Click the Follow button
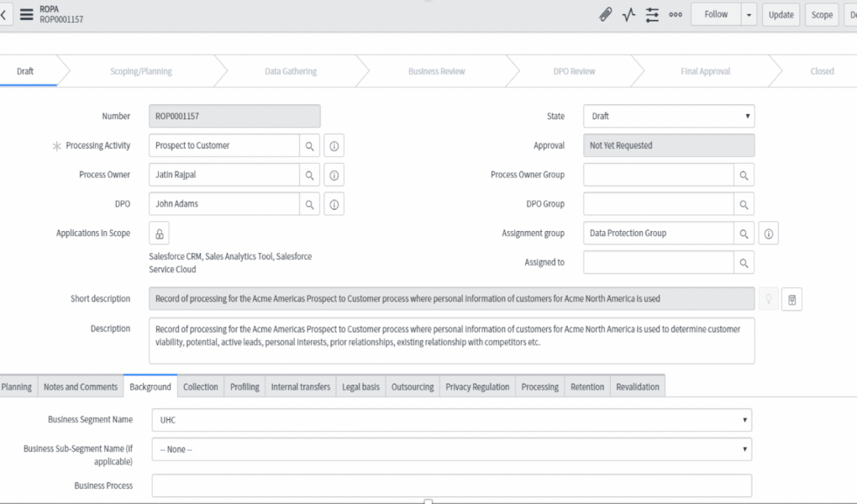 (x=716, y=15)
